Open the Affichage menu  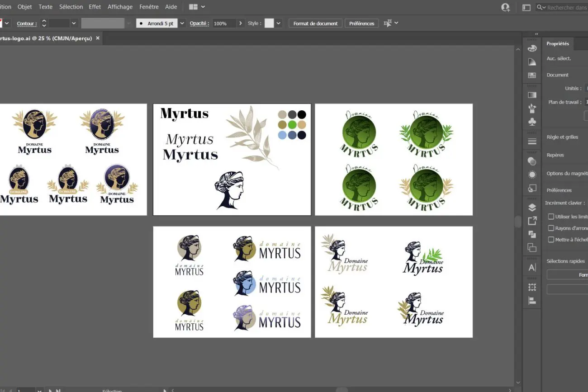120,7
